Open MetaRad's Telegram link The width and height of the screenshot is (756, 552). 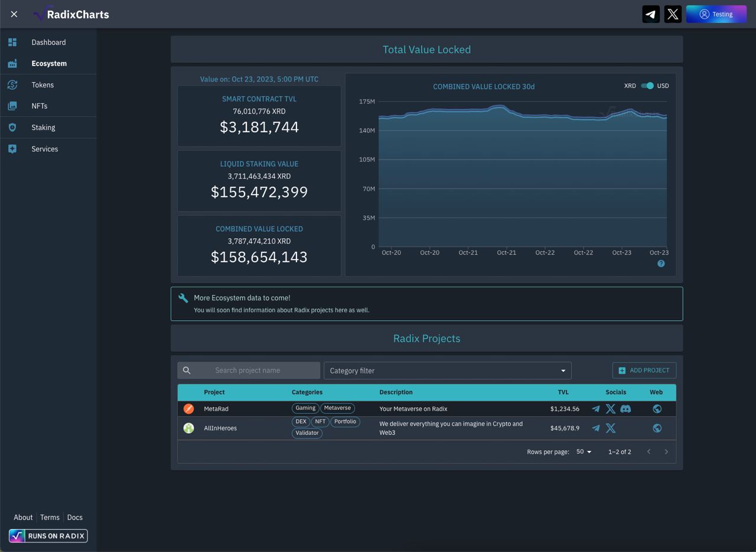point(596,408)
